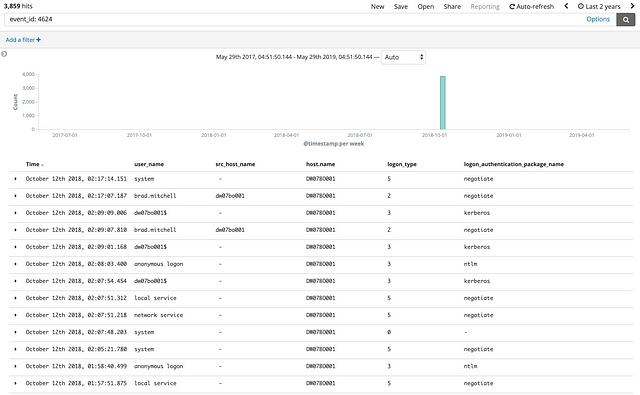The height and width of the screenshot is (395, 640).
Task: Click Save in the top menu
Action: click(x=401, y=7)
